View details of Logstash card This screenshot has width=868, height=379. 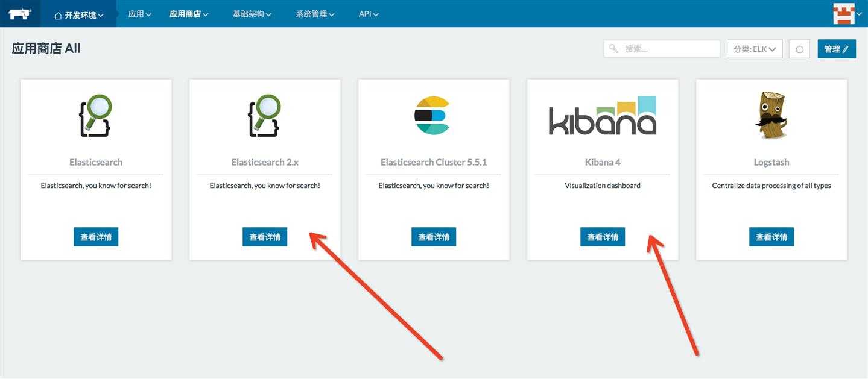coord(771,237)
